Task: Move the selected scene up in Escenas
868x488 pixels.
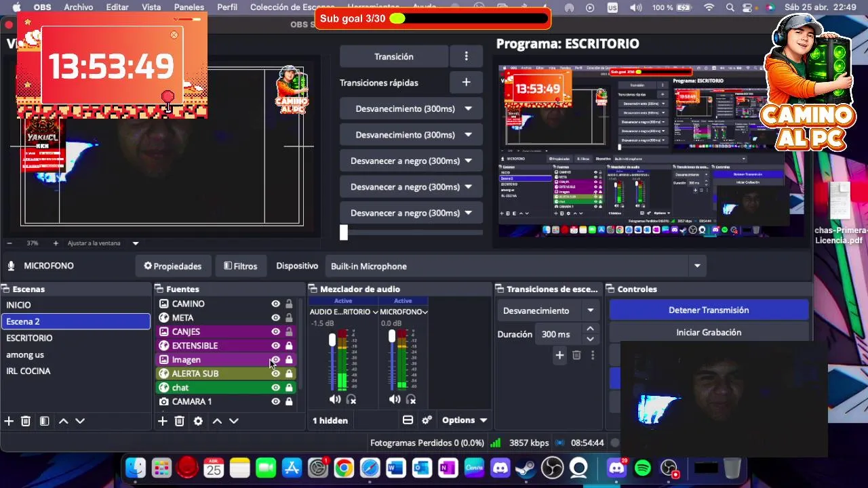Action: point(63,421)
